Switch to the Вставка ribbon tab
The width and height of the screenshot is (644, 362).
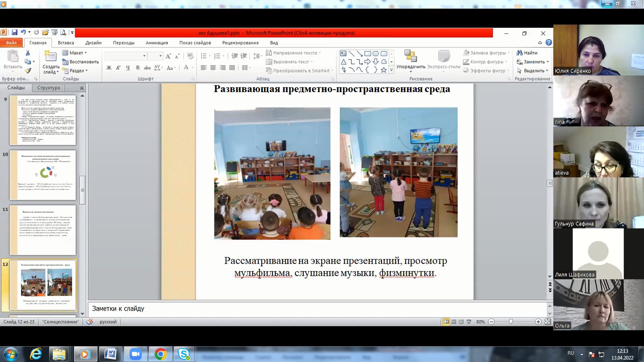click(x=66, y=43)
